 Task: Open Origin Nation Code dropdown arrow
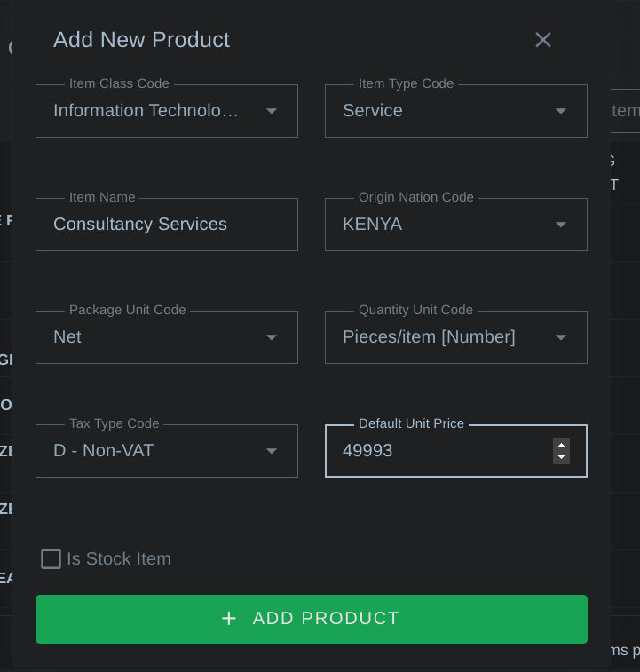(561, 225)
